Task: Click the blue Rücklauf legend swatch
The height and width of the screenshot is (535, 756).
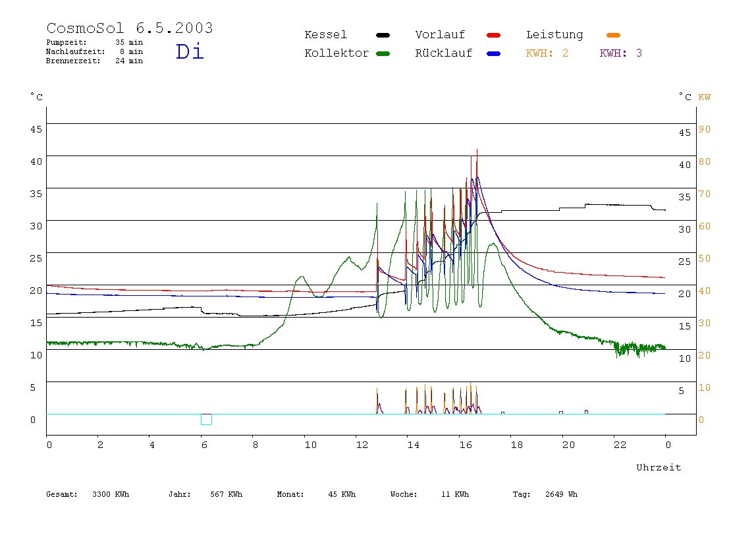Action: 494,53
